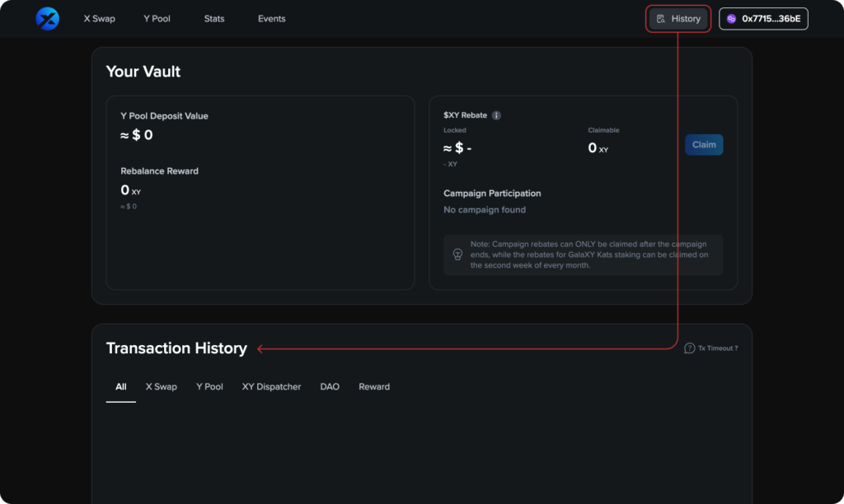Click the Transaction History heading
This screenshot has width=844, height=504.
(x=176, y=348)
